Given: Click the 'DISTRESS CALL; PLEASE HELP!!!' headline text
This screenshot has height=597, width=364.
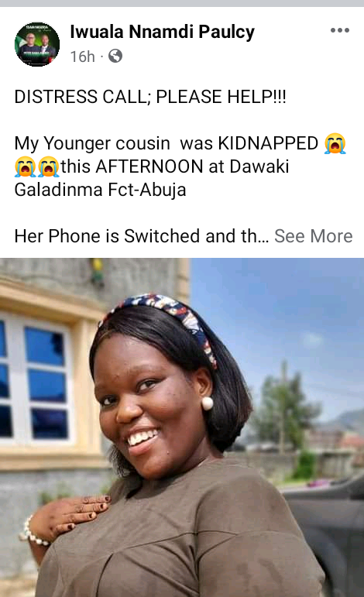Looking at the screenshot, I should [x=150, y=97].
